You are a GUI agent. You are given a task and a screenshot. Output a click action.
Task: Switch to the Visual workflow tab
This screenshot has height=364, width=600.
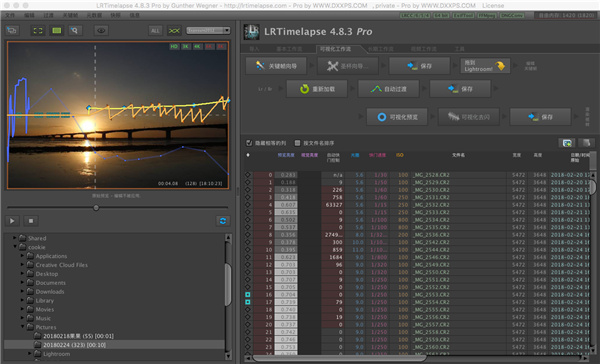[x=335, y=49]
